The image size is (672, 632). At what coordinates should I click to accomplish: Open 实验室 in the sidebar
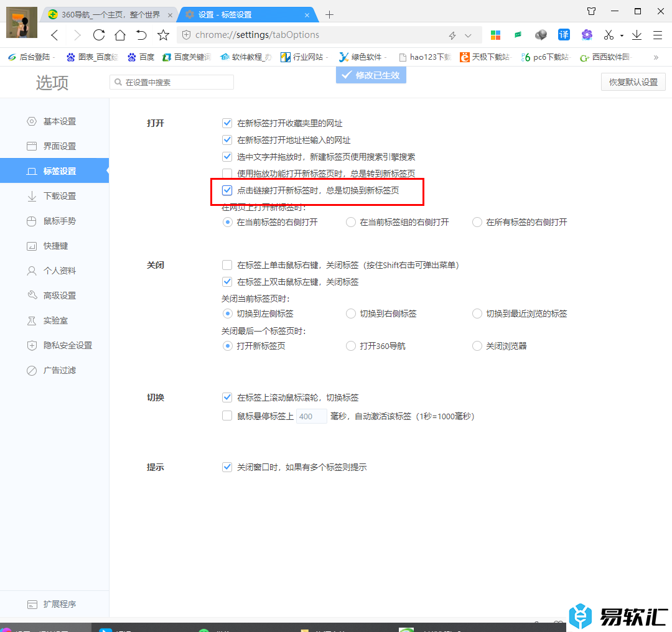tap(54, 320)
